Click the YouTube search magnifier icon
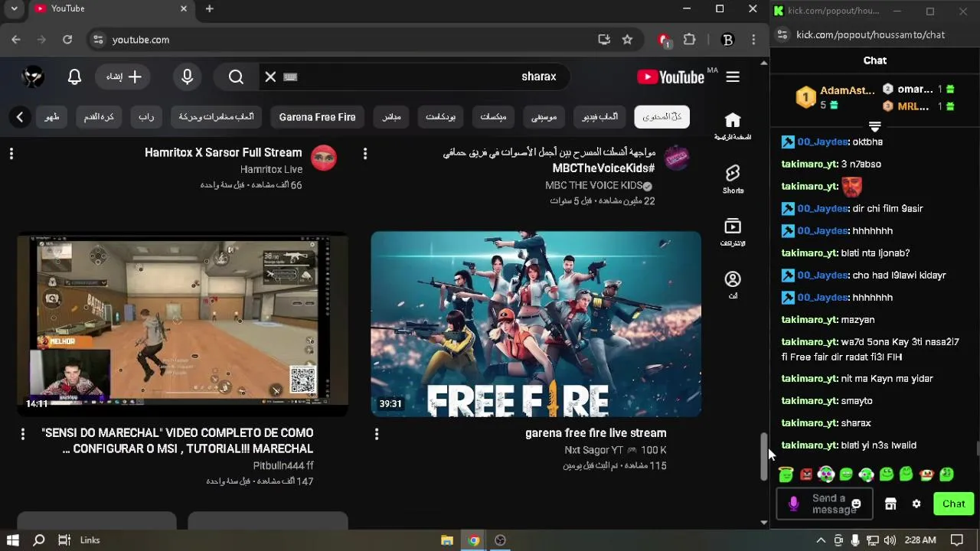980x551 pixels. click(x=236, y=77)
